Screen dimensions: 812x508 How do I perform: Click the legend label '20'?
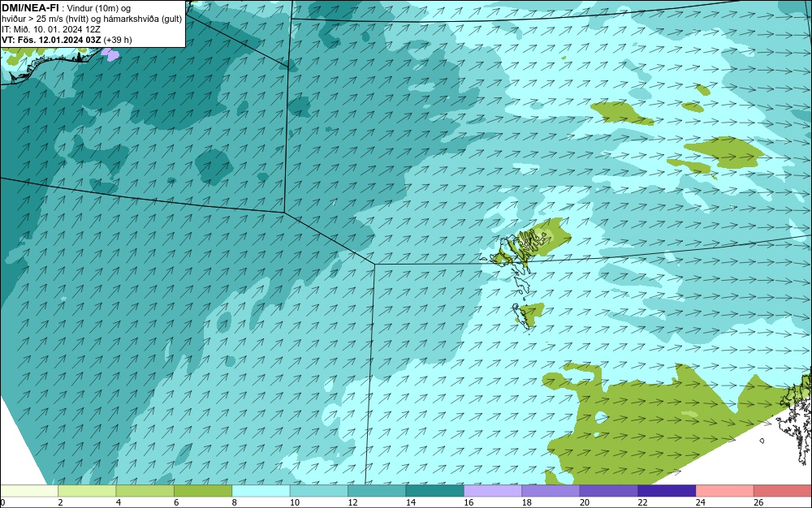coord(585,502)
